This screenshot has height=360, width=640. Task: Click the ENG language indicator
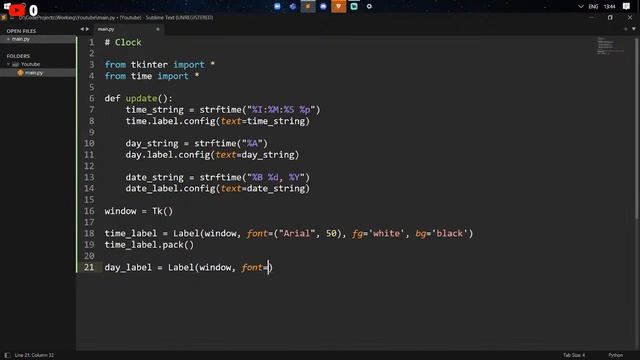593,7
